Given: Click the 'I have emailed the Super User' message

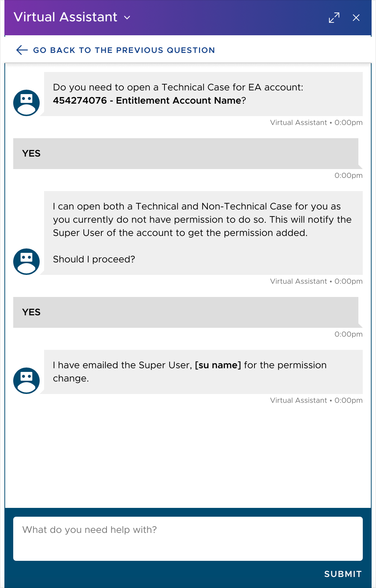Looking at the screenshot, I should [x=203, y=372].
